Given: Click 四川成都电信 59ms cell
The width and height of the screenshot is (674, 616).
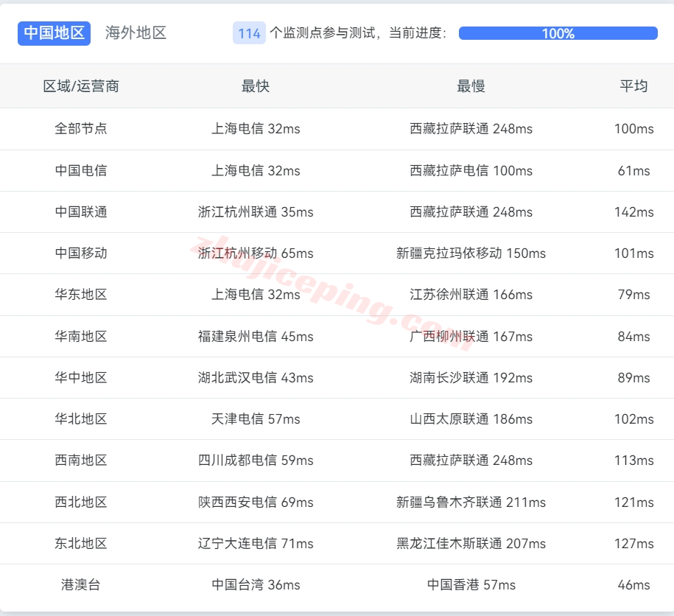Looking at the screenshot, I should coord(256,461).
